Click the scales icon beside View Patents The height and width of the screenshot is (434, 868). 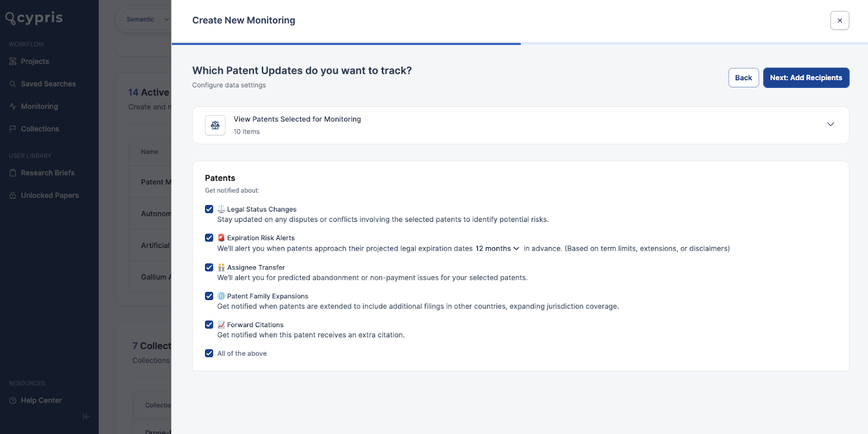pos(215,125)
